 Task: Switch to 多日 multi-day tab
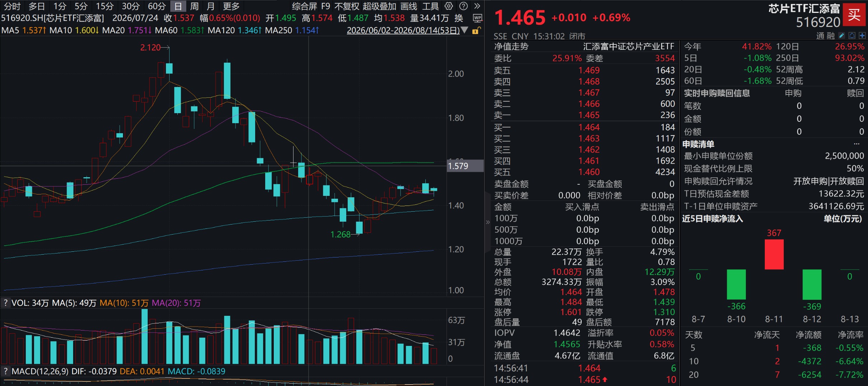[x=37, y=6]
